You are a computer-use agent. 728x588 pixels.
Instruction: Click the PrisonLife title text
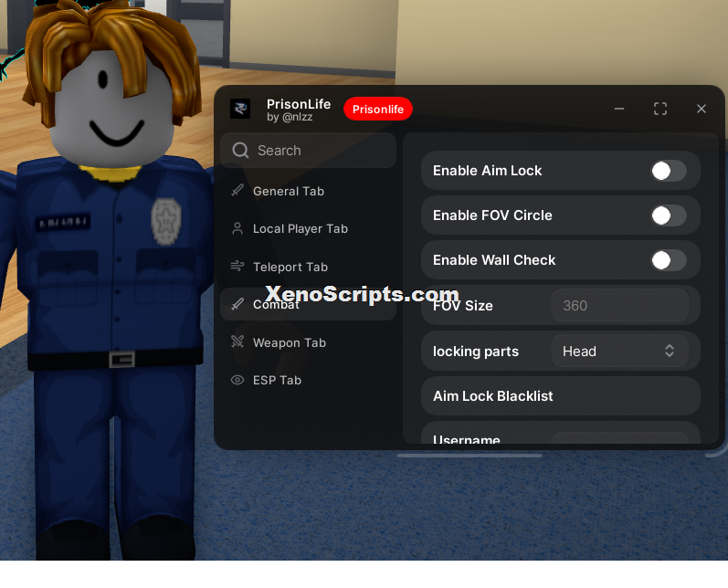coord(299,104)
